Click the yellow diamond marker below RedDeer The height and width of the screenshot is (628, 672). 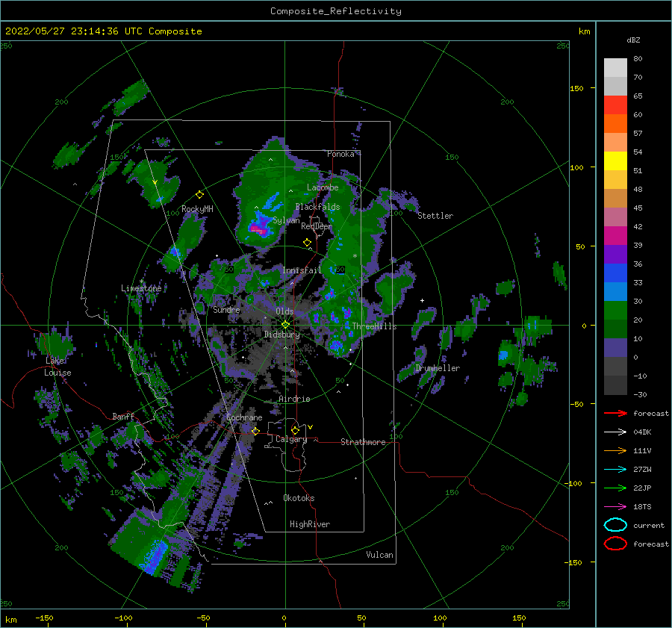307,243
